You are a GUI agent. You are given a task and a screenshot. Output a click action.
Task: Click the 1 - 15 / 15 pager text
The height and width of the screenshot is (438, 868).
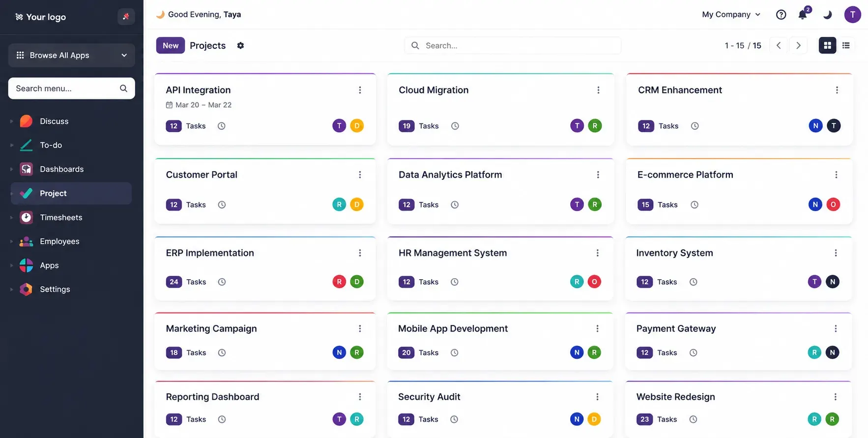click(743, 45)
